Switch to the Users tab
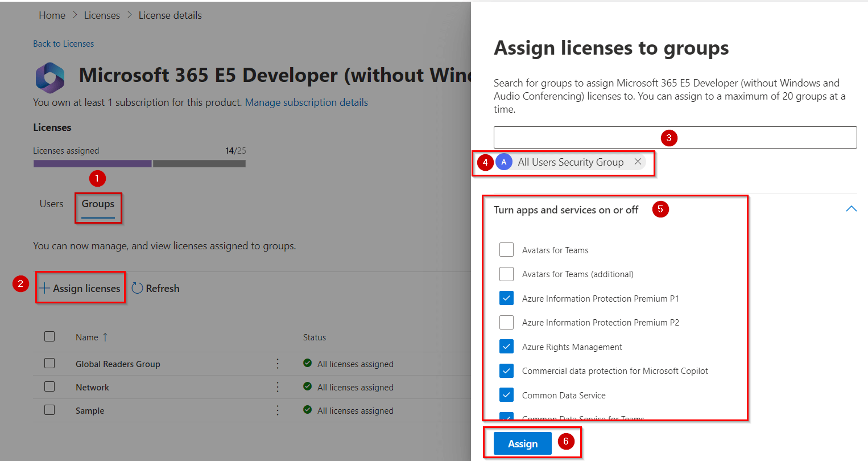868x461 pixels. tap(51, 204)
